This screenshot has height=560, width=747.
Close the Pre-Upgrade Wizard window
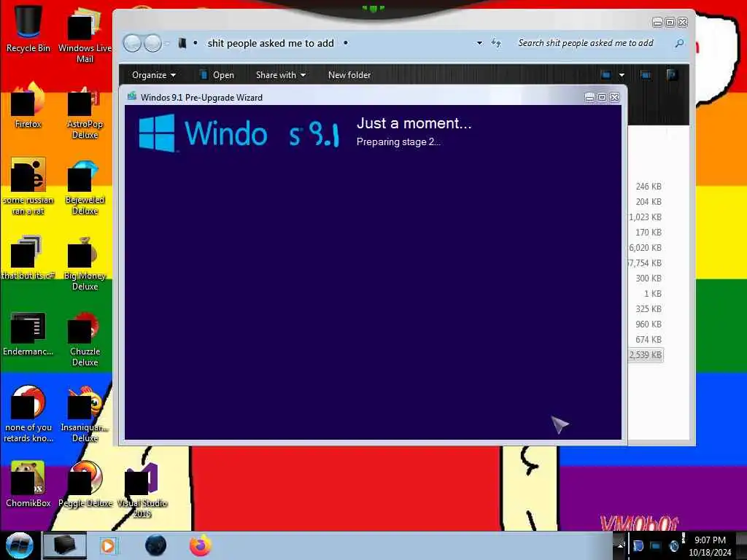click(x=614, y=97)
